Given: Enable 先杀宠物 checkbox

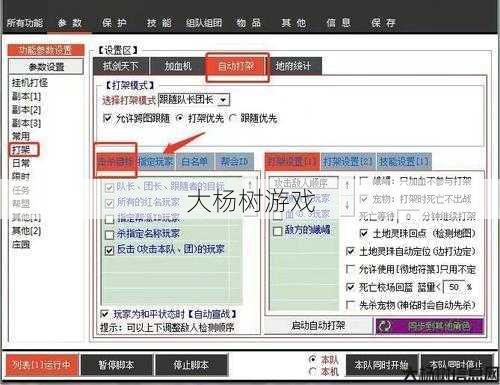Looking at the screenshot, I should pyautogui.click(x=350, y=305).
